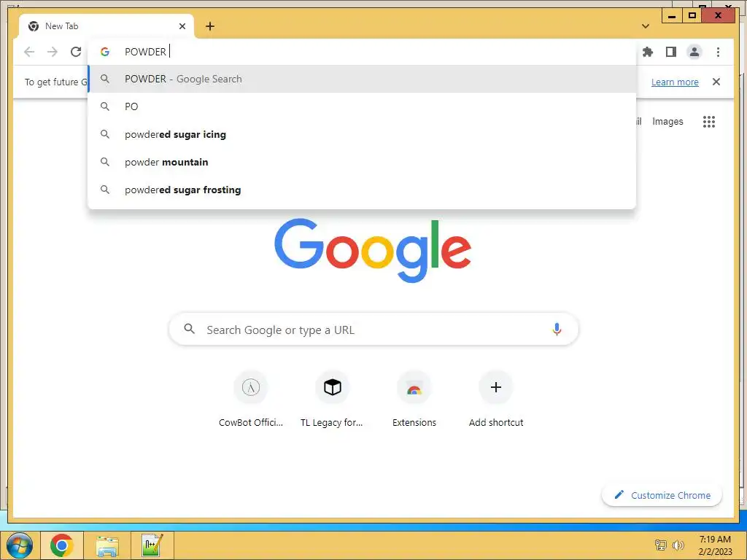Select powder mountain suggestion
Screen dimensions: 747x560
coord(362,162)
